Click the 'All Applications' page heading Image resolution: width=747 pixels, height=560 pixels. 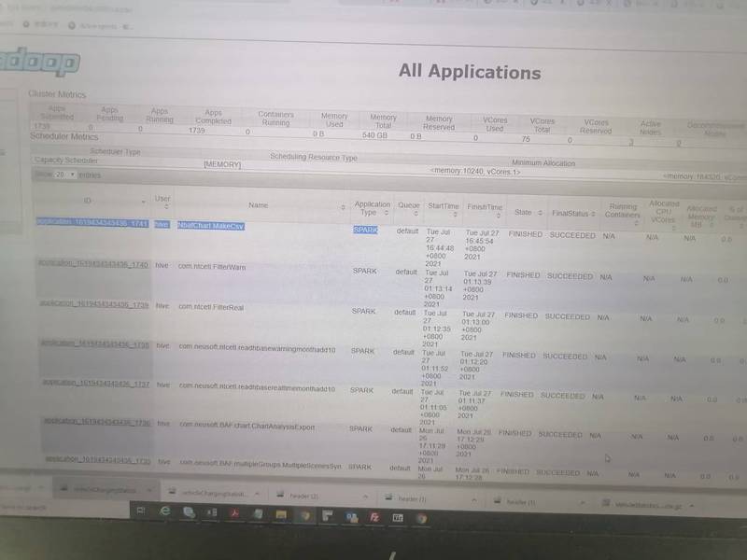pyautogui.click(x=470, y=72)
